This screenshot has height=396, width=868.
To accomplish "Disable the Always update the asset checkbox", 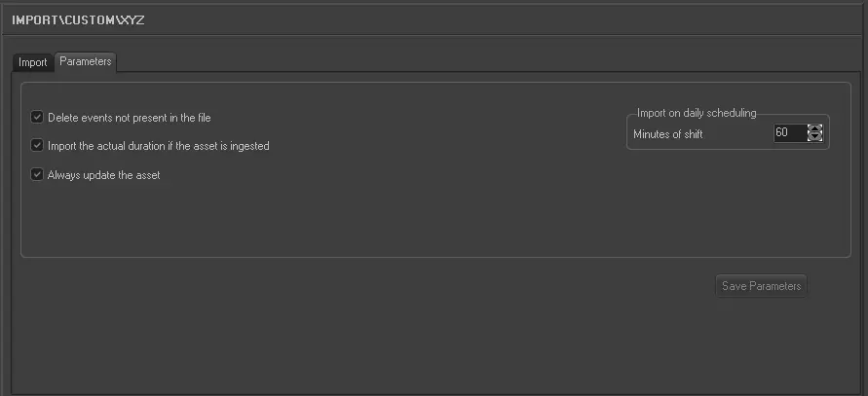I will 37,175.
